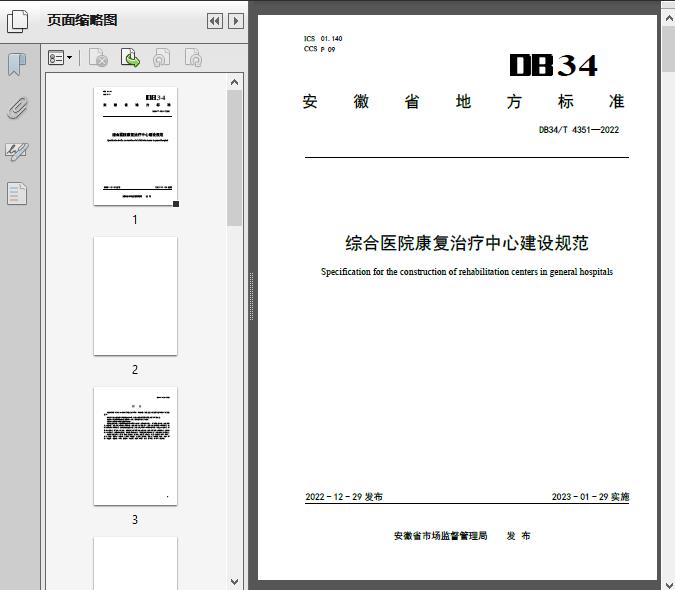Viewport: 675px width, 590px height.
Task: Open the page thumbnails panel icon
Action: coord(18,21)
